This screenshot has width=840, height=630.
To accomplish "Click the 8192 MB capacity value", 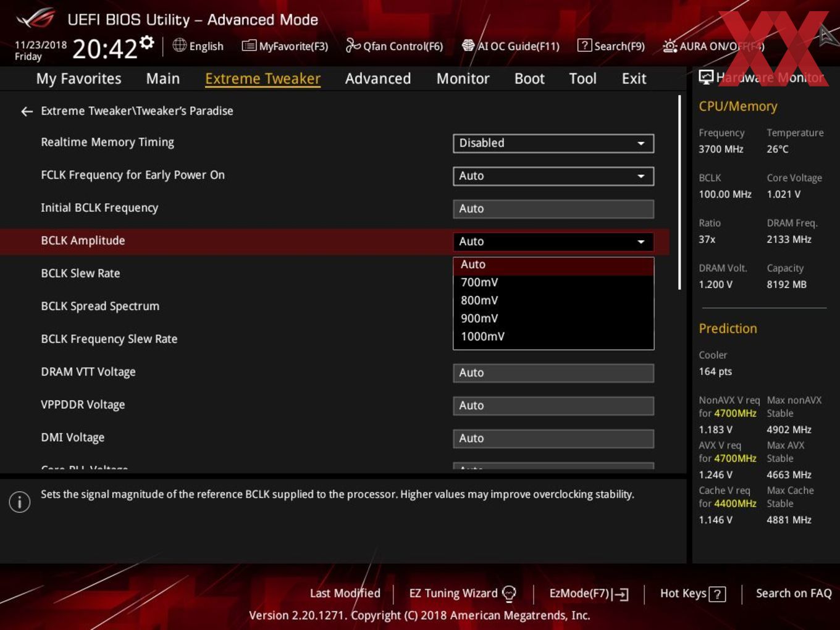I will click(x=786, y=285).
